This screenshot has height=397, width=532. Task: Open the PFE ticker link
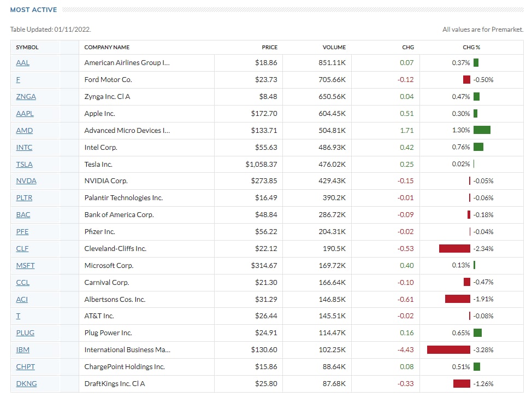tap(22, 232)
